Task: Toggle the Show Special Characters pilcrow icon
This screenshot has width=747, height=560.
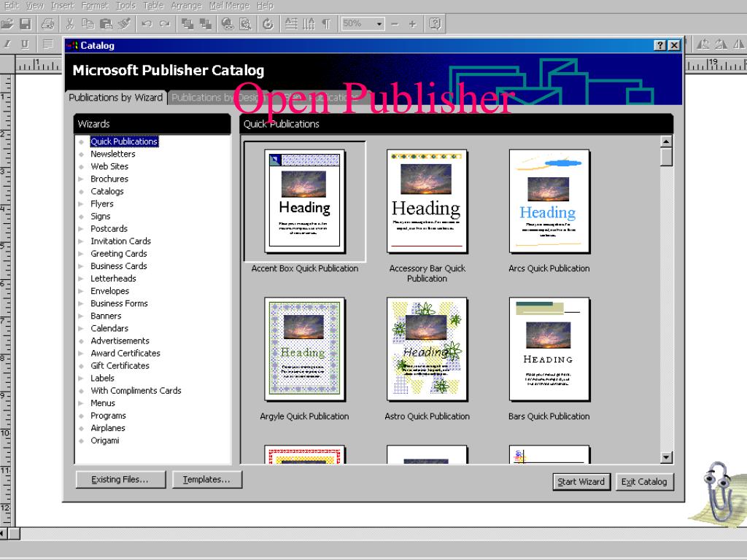Action: 326,23
